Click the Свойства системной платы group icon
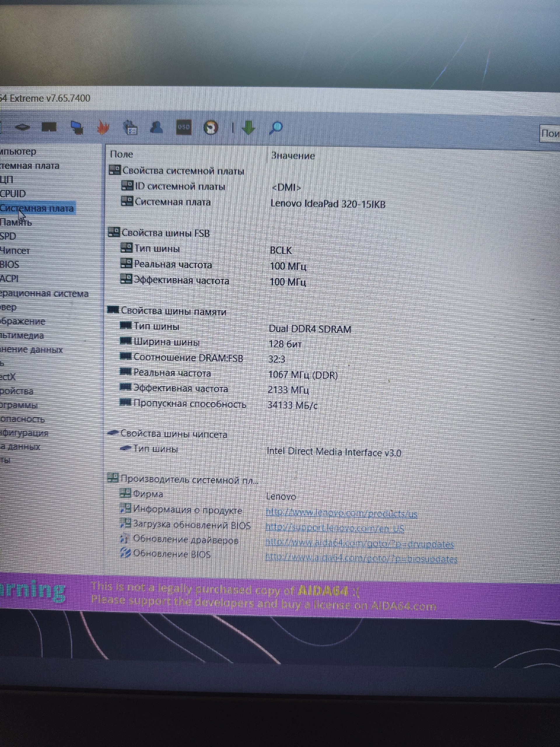The height and width of the screenshot is (747, 560). coord(114,170)
